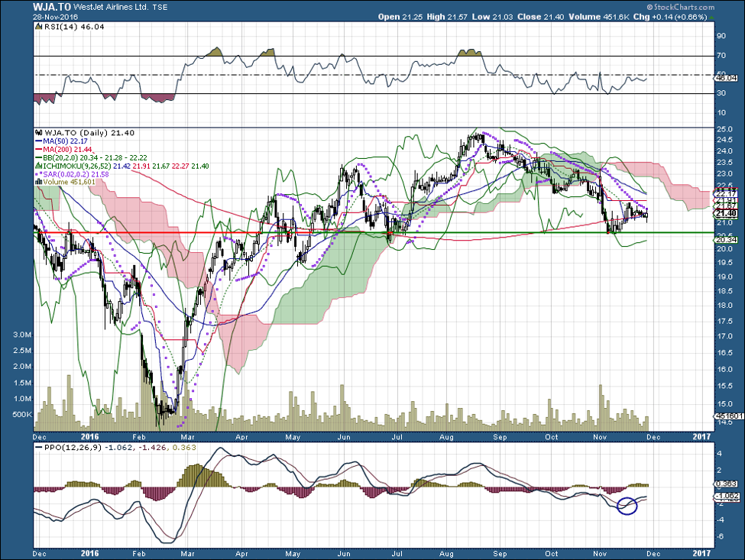Screen dimensions: 745x560
Task: Click the WJA.TO ticker symbol in the header
Action: coord(52,7)
